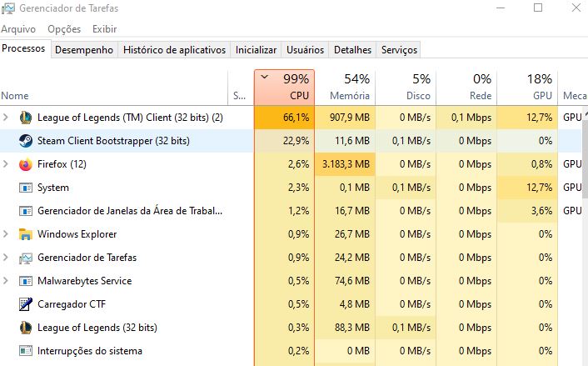Select the League of Legends (32 bits) name
Image resolution: width=588 pixels, height=366 pixels.
click(x=97, y=328)
